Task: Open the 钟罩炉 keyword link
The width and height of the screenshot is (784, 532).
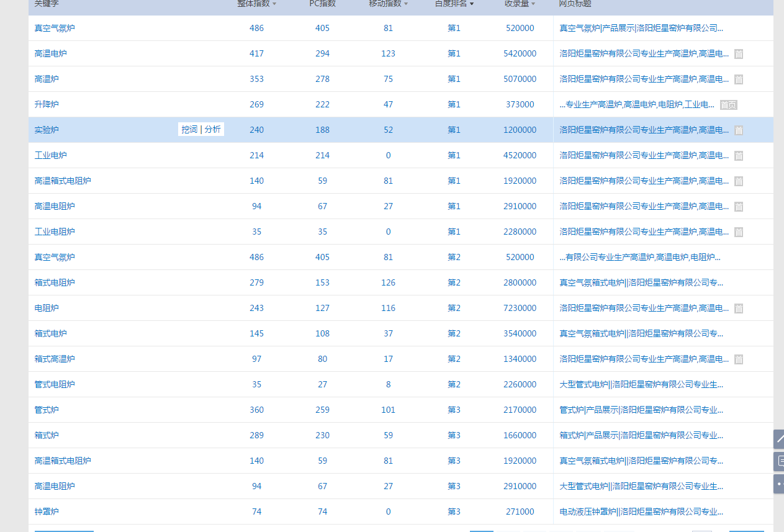Action: [x=47, y=512]
